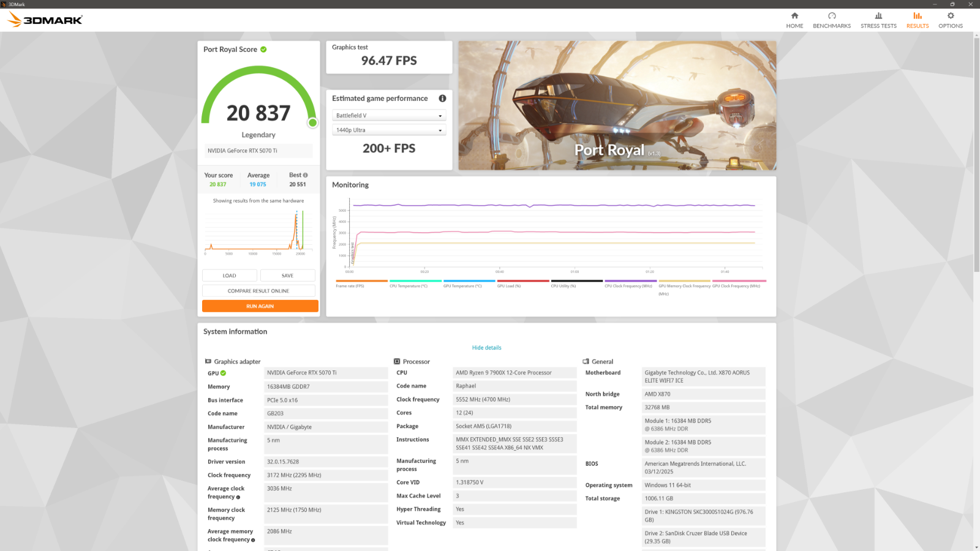The image size is (980, 551).
Task: Click the 20 837 Port Royal score
Action: coord(258,113)
